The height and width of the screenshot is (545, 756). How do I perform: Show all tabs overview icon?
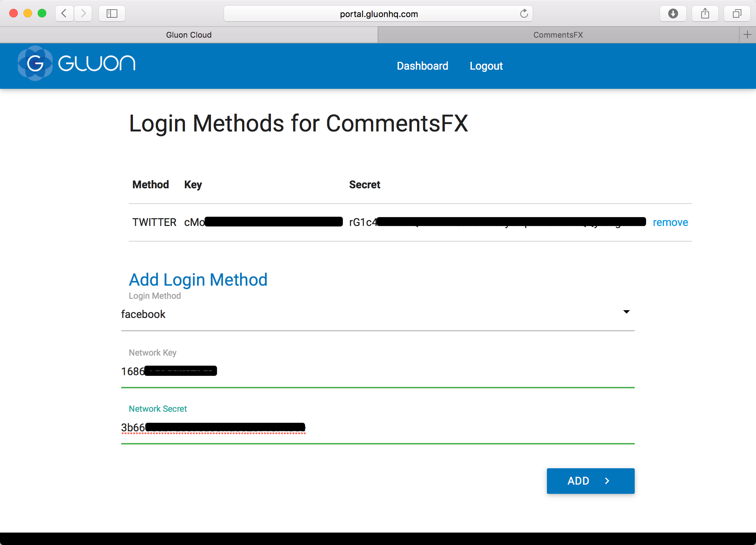pos(737,14)
